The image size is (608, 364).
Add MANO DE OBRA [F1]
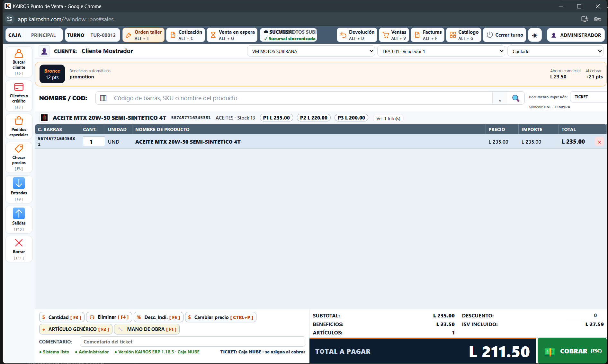click(x=147, y=329)
